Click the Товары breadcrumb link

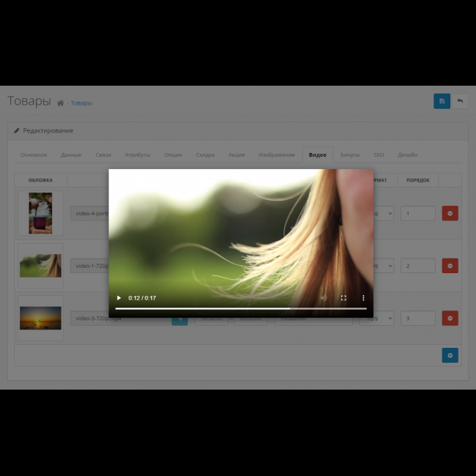(81, 103)
